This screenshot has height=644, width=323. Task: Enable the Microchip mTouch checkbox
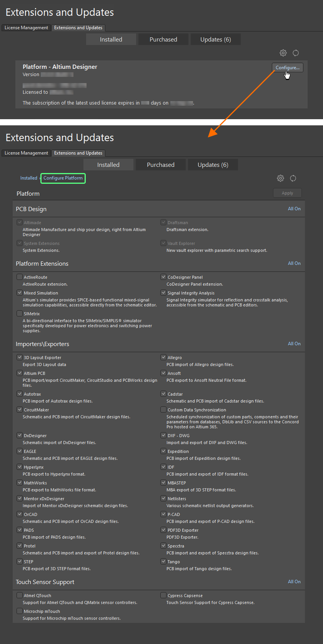point(20,611)
